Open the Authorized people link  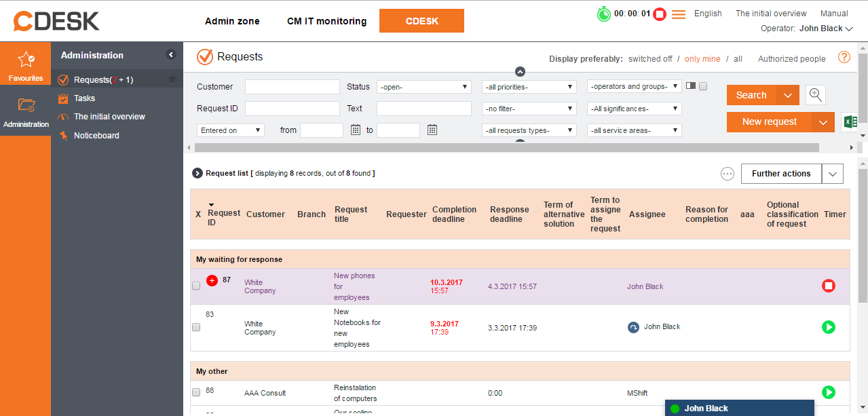(791, 59)
